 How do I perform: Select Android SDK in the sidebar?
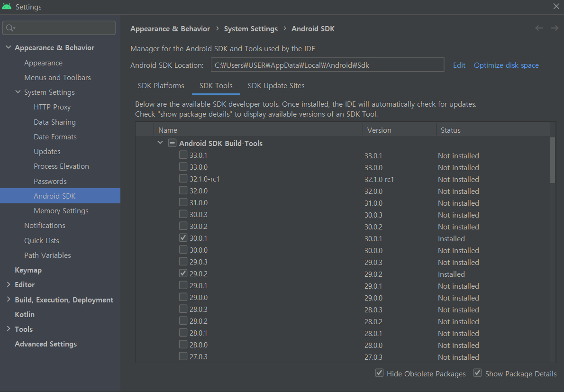coord(60,196)
